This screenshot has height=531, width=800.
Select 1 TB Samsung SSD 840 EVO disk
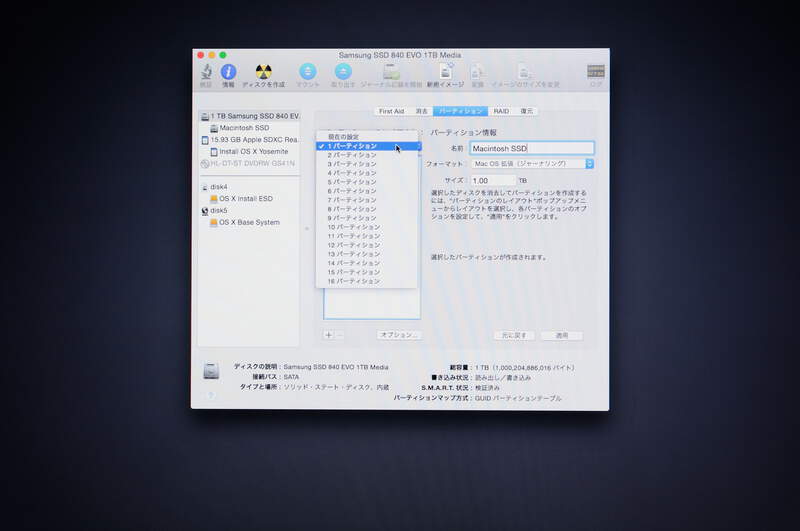pyautogui.click(x=249, y=116)
